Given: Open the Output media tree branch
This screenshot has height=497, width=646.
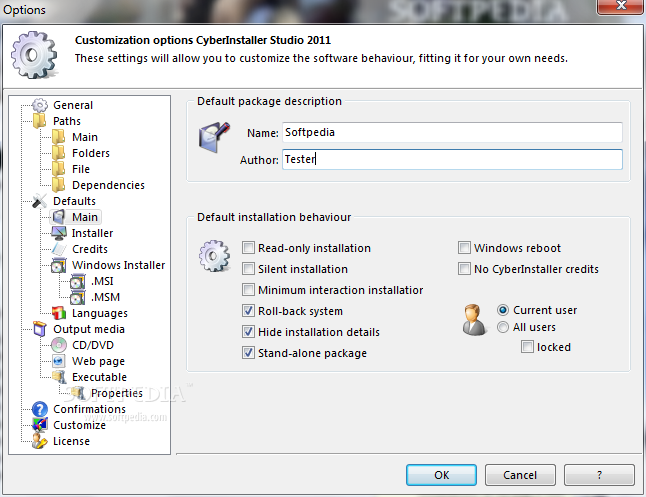Looking at the screenshot, I should [x=89, y=329].
